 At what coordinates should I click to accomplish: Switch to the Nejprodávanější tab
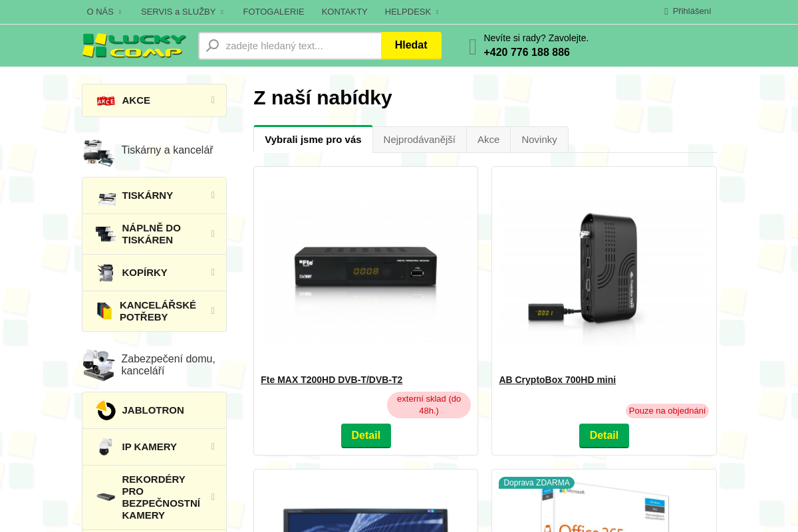pos(420,140)
